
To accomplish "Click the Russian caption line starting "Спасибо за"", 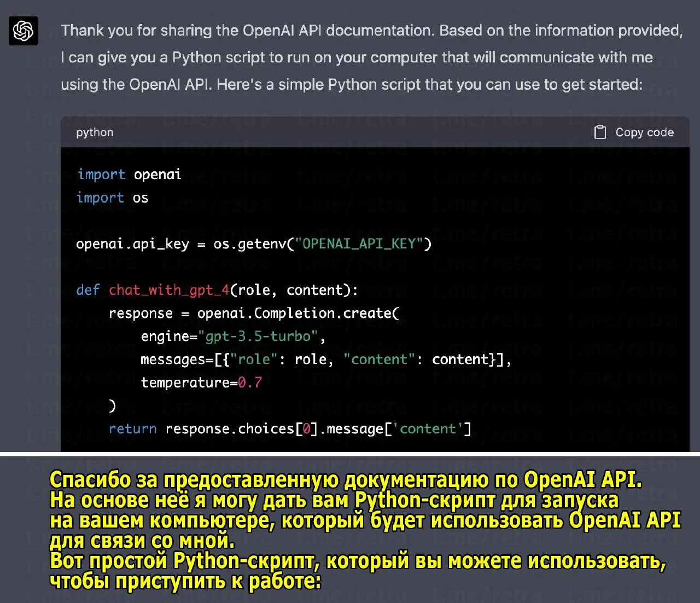I will [346, 480].
